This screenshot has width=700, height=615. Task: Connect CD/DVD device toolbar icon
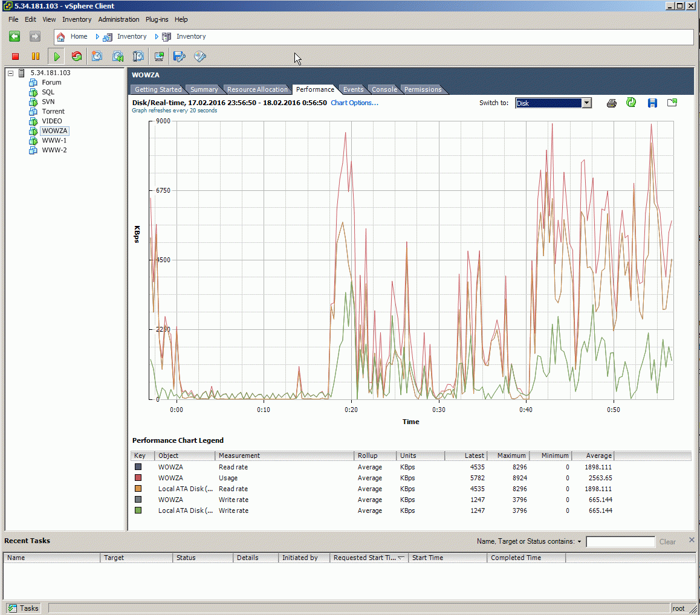pyautogui.click(x=200, y=56)
